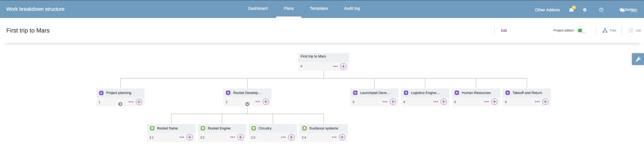644x168 pixels.
Task: Select the Logistics Engineering card title
Action: pyautogui.click(x=425, y=93)
